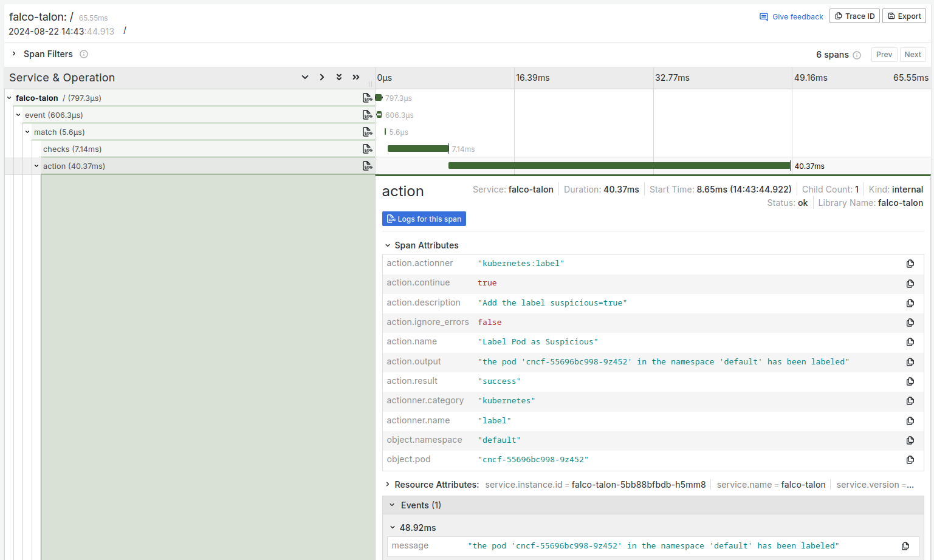Select the green timeline bar of the action span
The image size is (934, 560).
pyautogui.click(x=619, y=165)
